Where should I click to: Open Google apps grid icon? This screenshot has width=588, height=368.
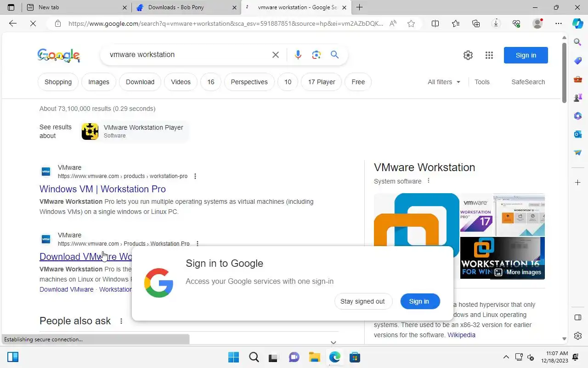[489, 55]
